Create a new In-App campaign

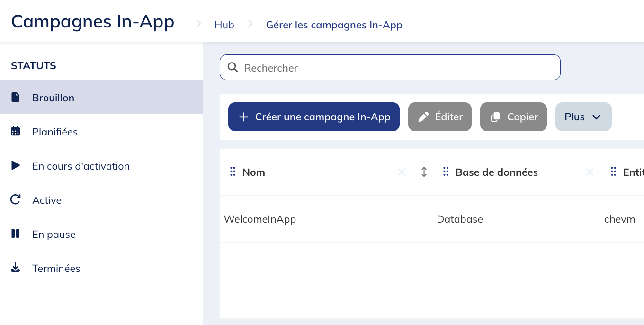(x=313, y=117)
